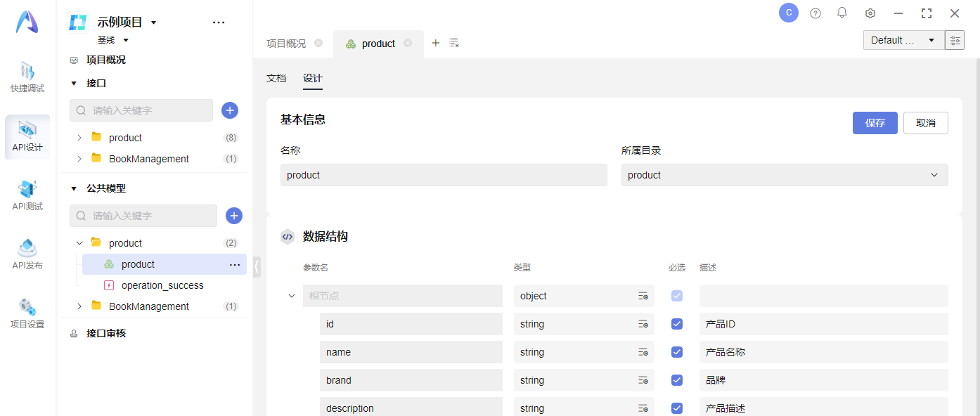The image size is (980, 416).
Task: Open the project more-options ellipsis menu
Action: click(x=219, y=22)
